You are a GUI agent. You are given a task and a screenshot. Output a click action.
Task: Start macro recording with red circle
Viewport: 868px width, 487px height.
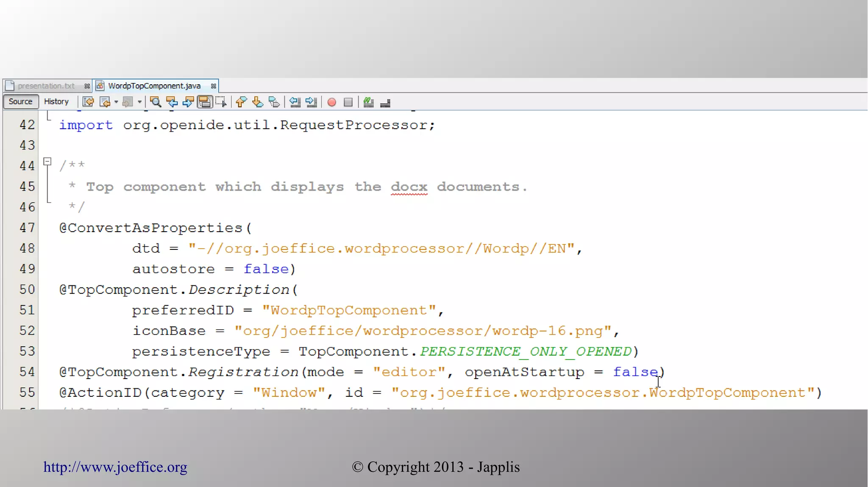point(332,102)
